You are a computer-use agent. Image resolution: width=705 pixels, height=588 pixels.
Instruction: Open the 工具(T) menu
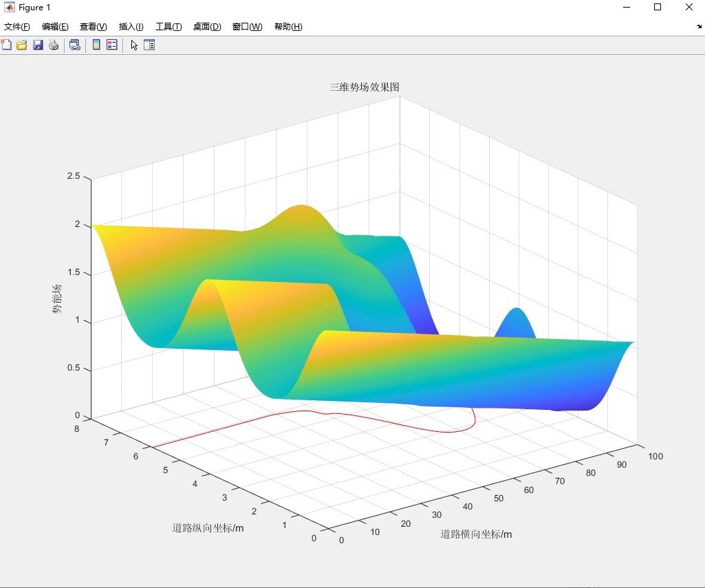pyautogui.click(x=169, y=27)
